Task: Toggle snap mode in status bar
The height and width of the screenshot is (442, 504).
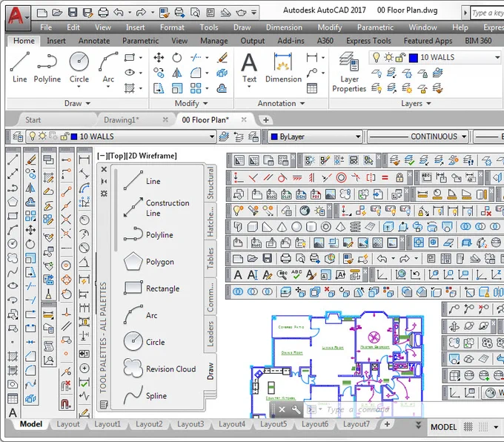Action: click(x=483, y=427)
